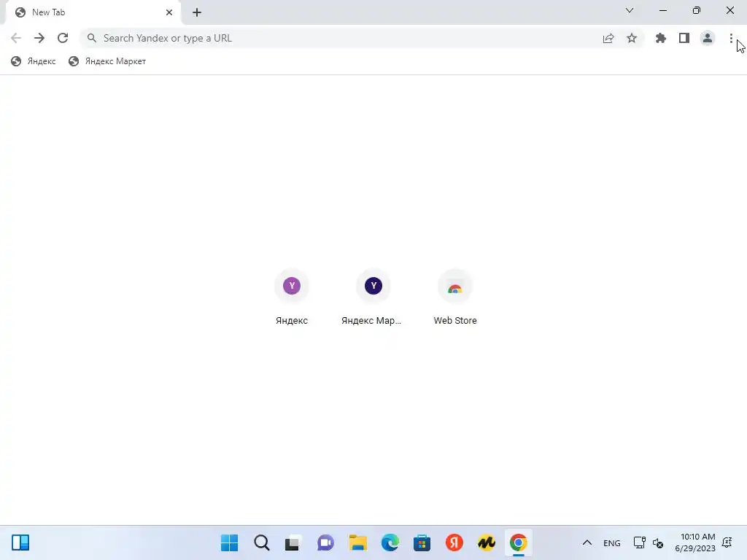
Task: Bookmark this tab with star icon
Action: pyautogui.click(x=632, y=38)
